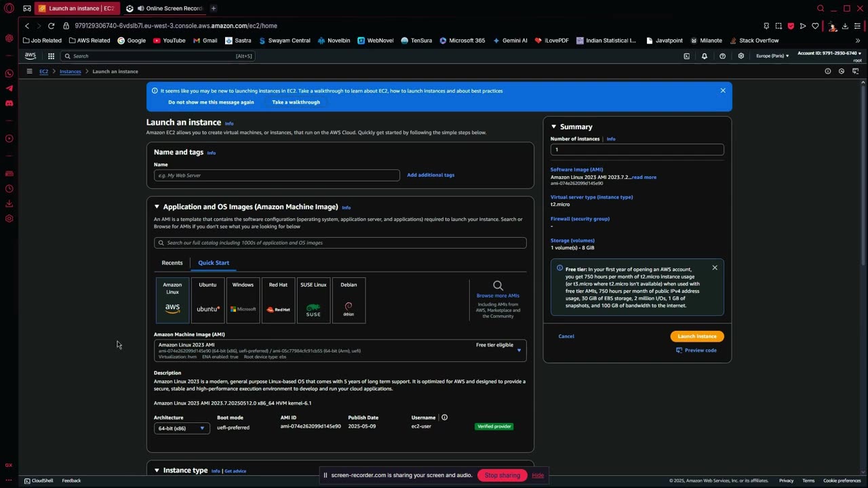Open the AWS console settings gear
The image size is (868, 488).
pyautogui.click(x=741, y=56)
